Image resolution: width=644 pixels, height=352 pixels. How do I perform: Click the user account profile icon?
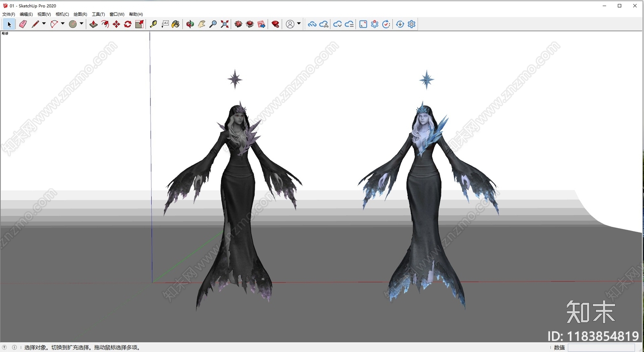(290, 24)
